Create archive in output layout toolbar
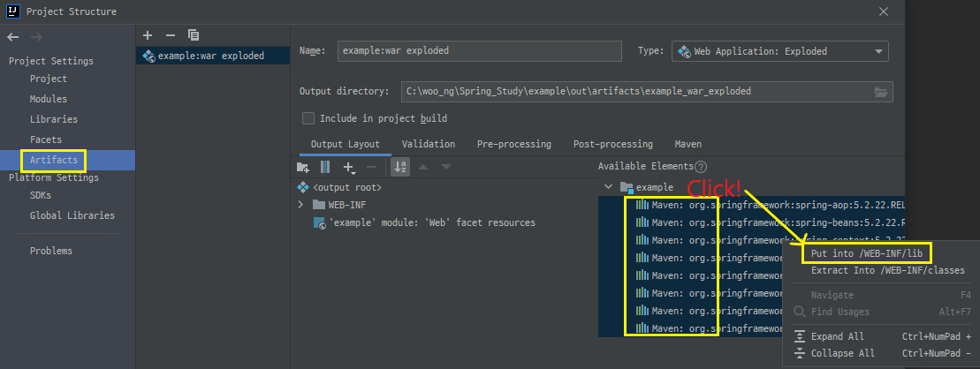 point(325,167)
